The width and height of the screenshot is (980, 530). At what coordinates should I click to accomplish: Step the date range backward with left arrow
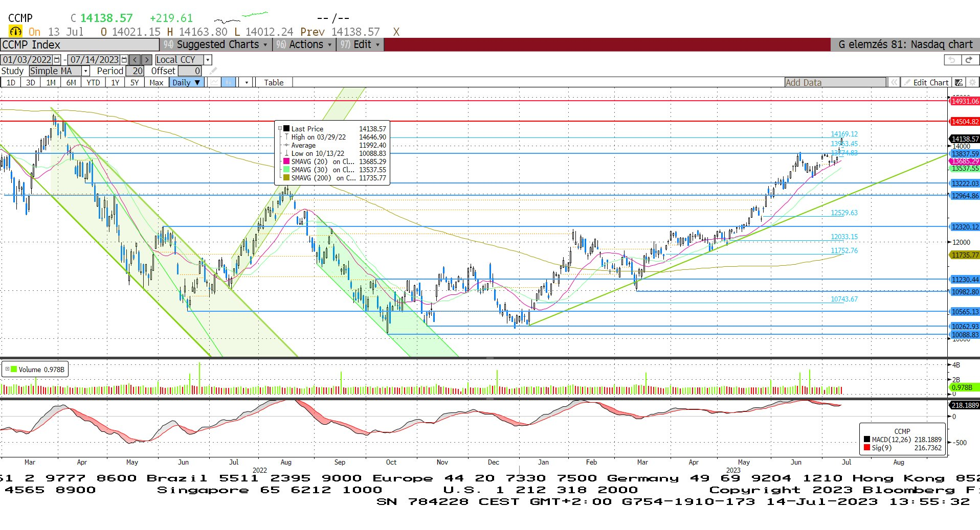click(x=135, y=60)
